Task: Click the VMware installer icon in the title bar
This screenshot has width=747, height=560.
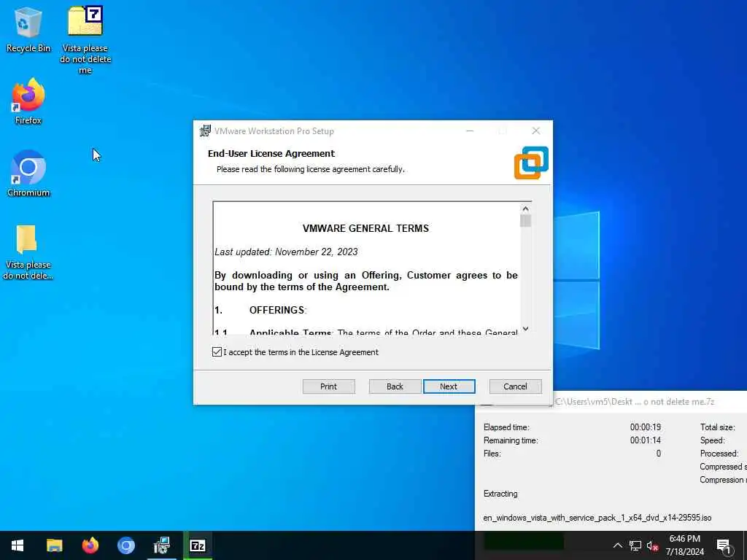Action: click(205, 131)
